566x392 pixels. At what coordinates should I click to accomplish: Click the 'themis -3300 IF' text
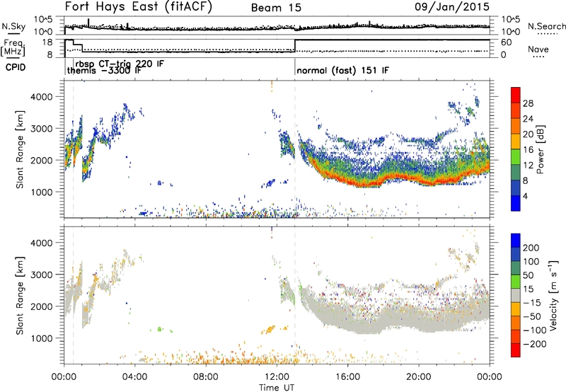pyautogui.click(x=104, y=70)
